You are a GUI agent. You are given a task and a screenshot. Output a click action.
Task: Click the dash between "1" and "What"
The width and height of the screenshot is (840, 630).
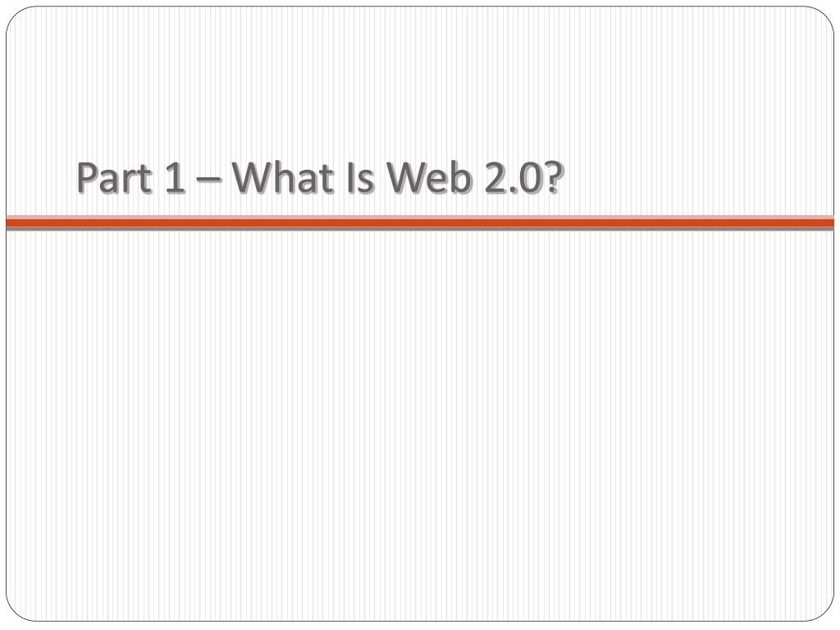tap(209, 180)
